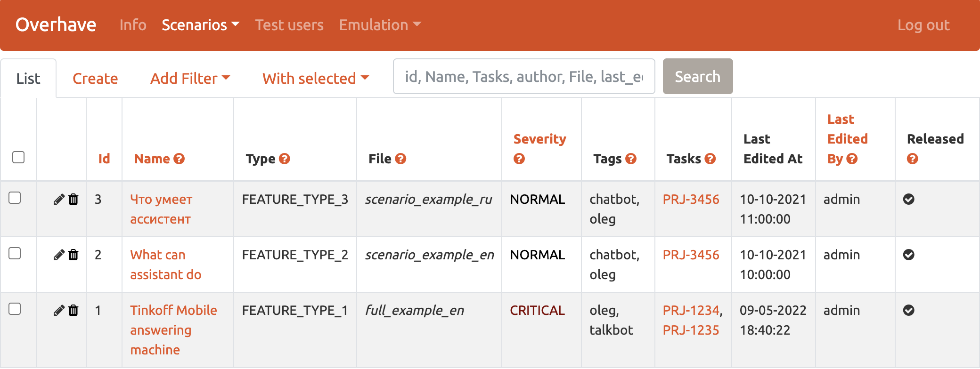Delete scenario 3 using its trash icon
Viewport: 980px width, 369px height.
(73, 200)
